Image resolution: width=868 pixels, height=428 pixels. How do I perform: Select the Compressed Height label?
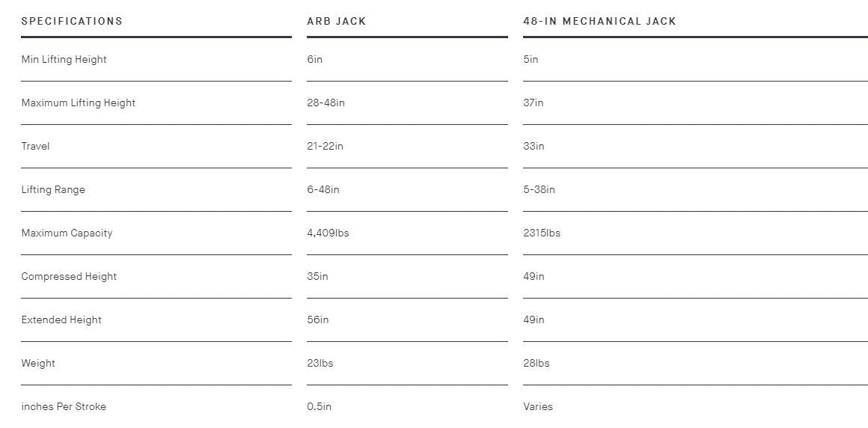point(69,276)
